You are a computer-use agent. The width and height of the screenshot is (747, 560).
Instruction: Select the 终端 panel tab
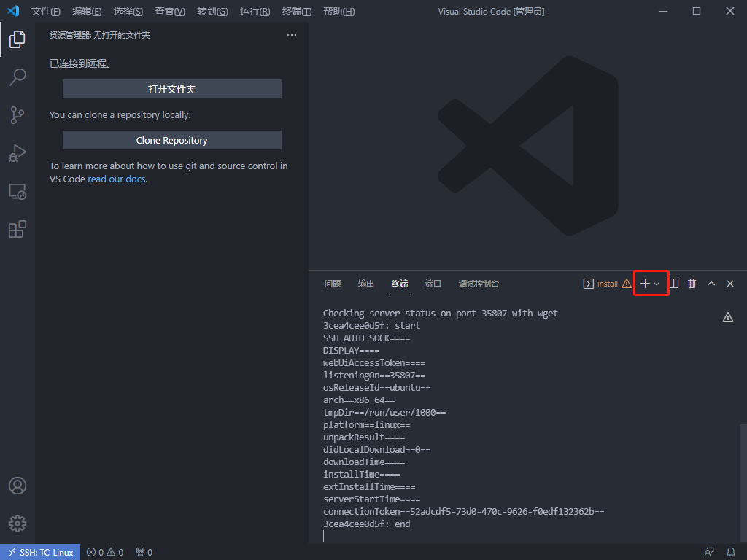[x=400, y=284]
